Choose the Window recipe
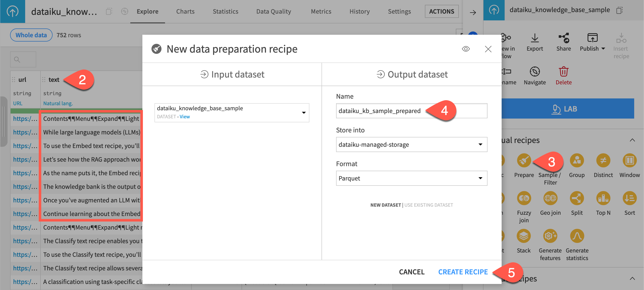Viewport: 644px width, 290px height. point(629,160)
